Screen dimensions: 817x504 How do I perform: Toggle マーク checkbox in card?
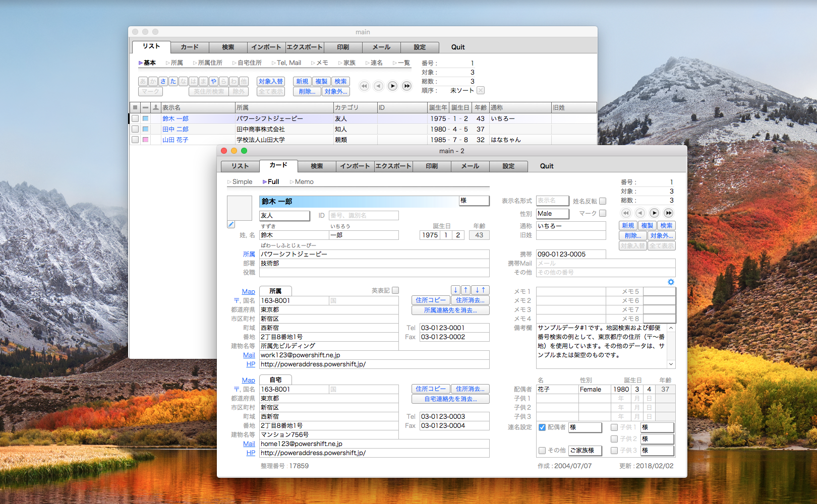click(603, 213)
